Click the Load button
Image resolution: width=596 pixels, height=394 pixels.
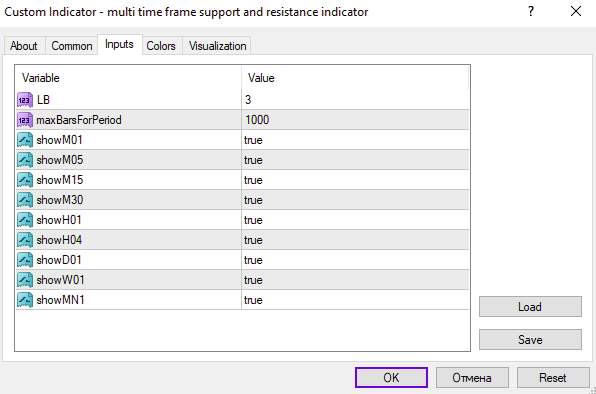(x=530, y=307)
